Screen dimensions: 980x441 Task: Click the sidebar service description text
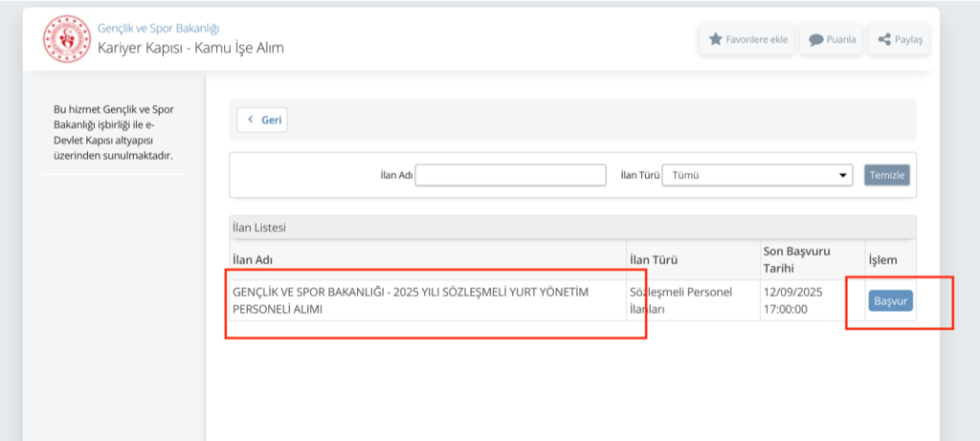tap(114, 132)
